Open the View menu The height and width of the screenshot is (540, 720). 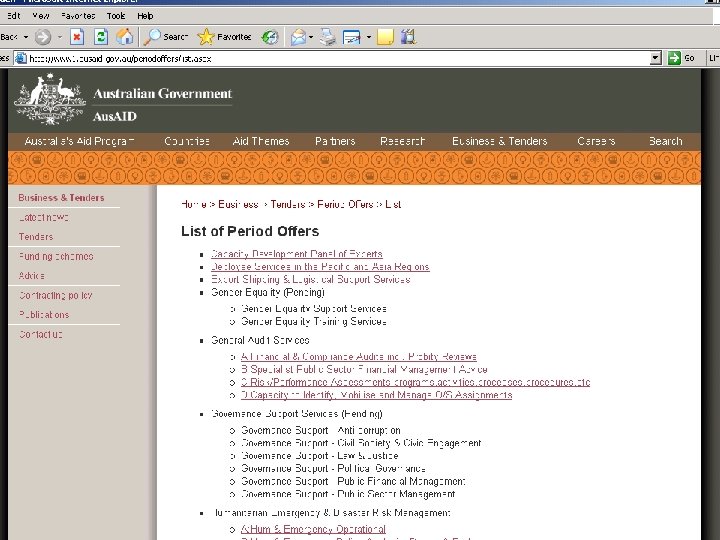tap(41, 16)
